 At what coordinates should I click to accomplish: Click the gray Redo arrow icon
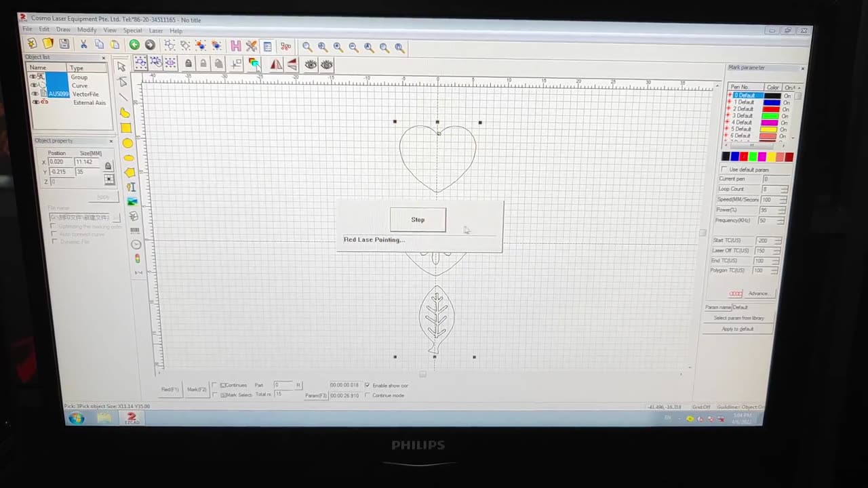(x=150, y=45)
